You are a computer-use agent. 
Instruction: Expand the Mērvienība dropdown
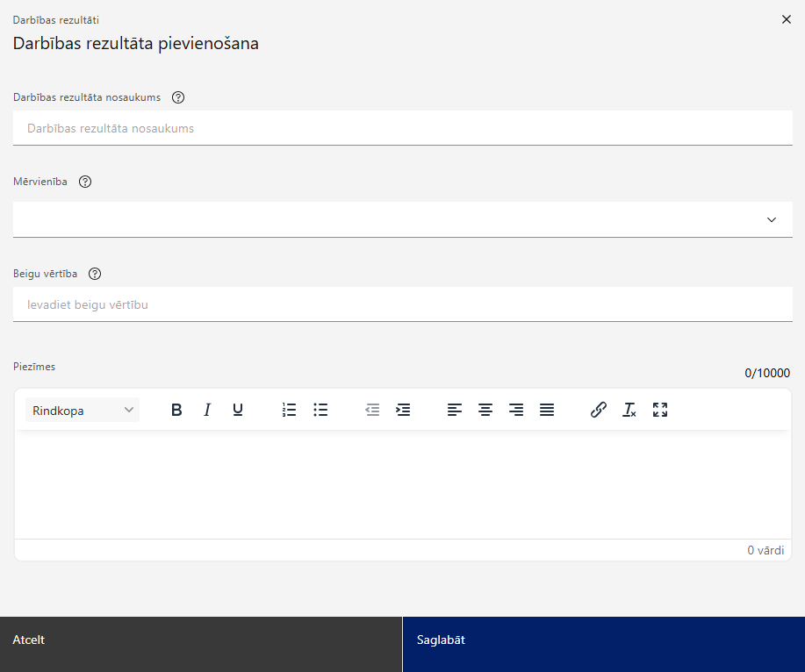coord(402,219)
